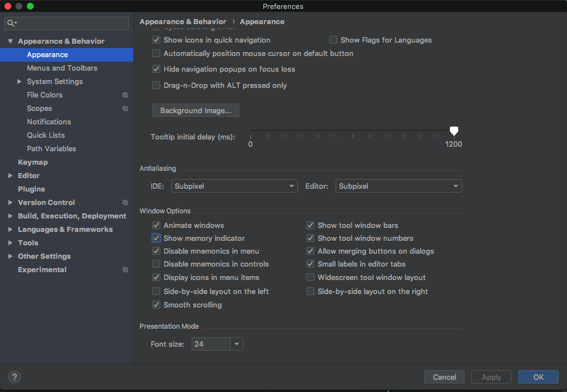Image resolution: width=567 pixels, height=392 pixels.
Task: Navigate to Appearance & Behavior via breadcrumb
Action: [x=183, y=21]
